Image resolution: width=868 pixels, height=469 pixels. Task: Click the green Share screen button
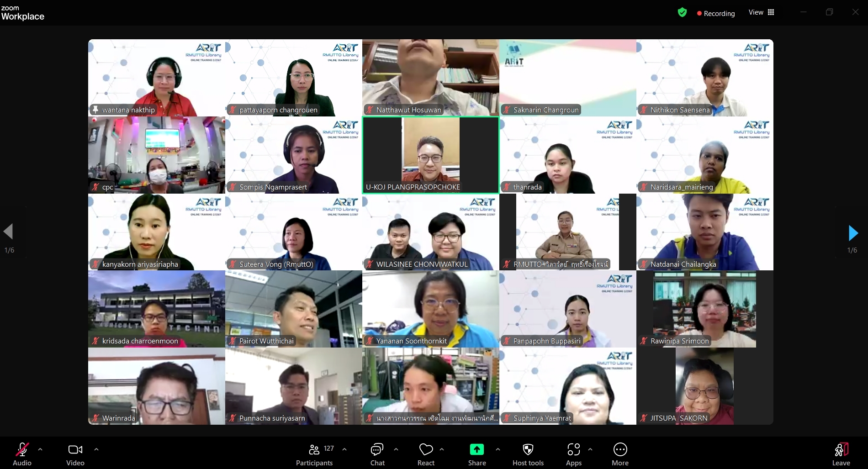click(477, 449)
